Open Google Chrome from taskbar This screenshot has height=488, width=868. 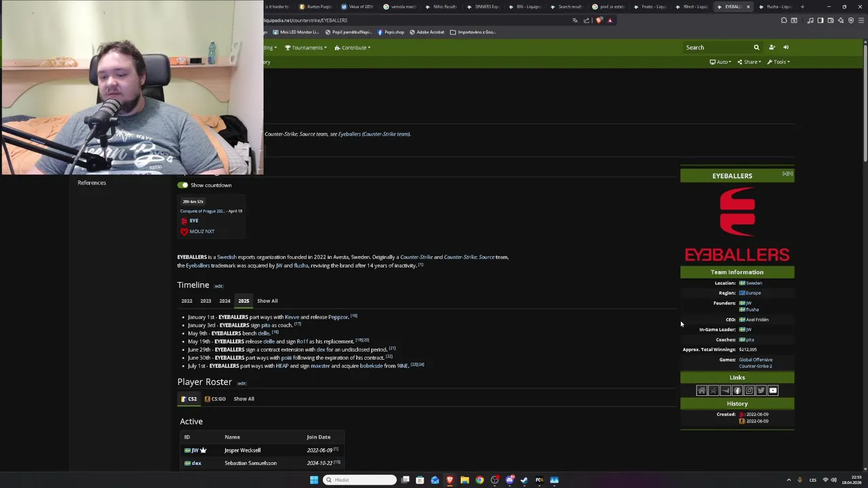pyautogui.click(x=479, y=480)
